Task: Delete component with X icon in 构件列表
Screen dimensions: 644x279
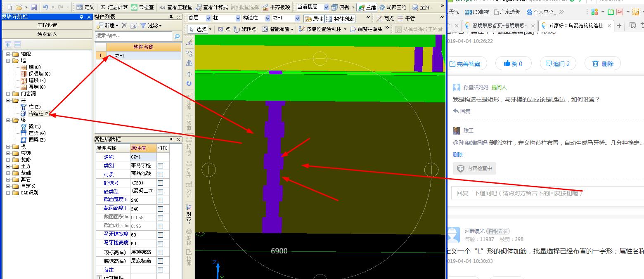Action: [x=124, y=26]
